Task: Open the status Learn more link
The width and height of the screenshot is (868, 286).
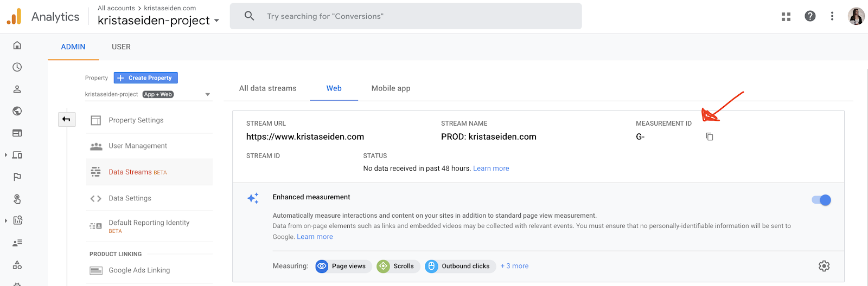Action: [491, 168]
